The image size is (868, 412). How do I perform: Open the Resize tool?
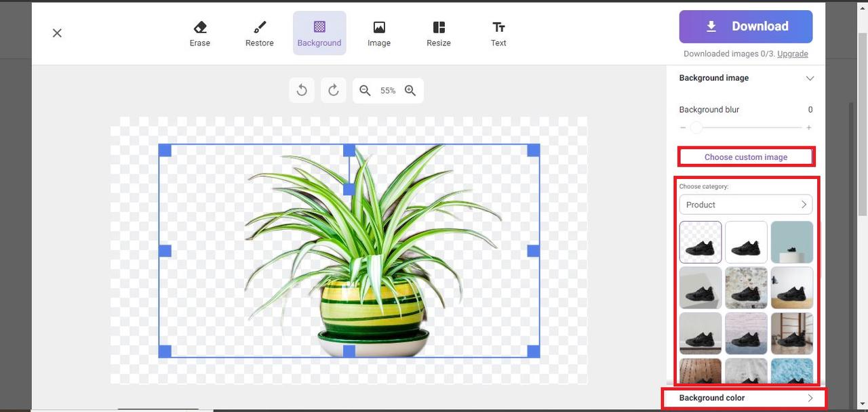tap(439, 33)
